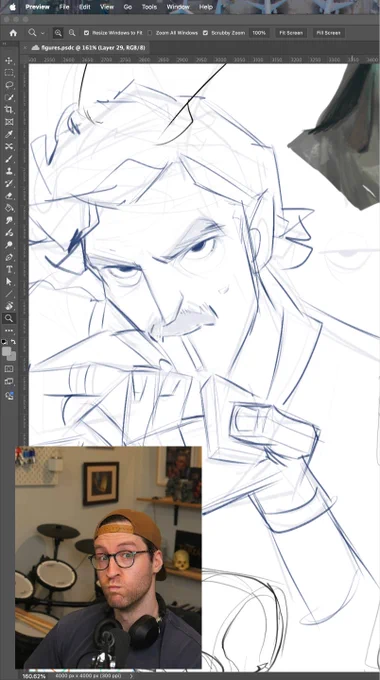Image resolution: width=380 pixels, height=680 pixels.
Task: Select the Lasso tool
Action: click(9, 85)
